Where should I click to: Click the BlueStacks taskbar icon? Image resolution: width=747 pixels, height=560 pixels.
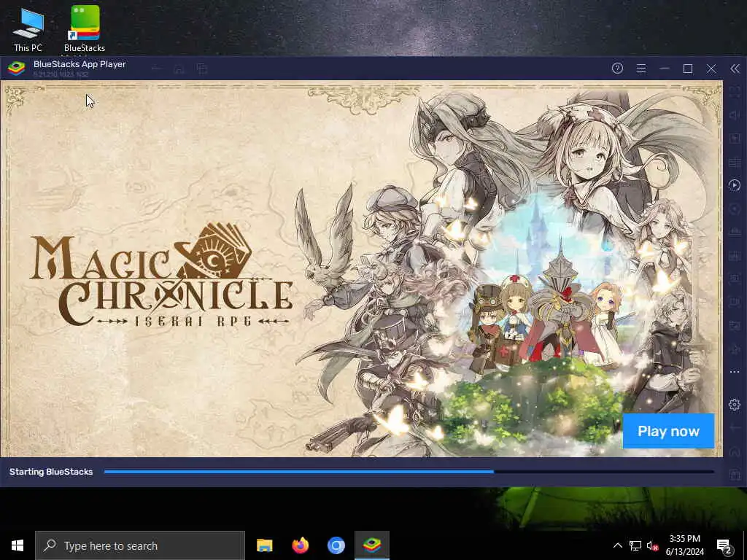(371, 545)
